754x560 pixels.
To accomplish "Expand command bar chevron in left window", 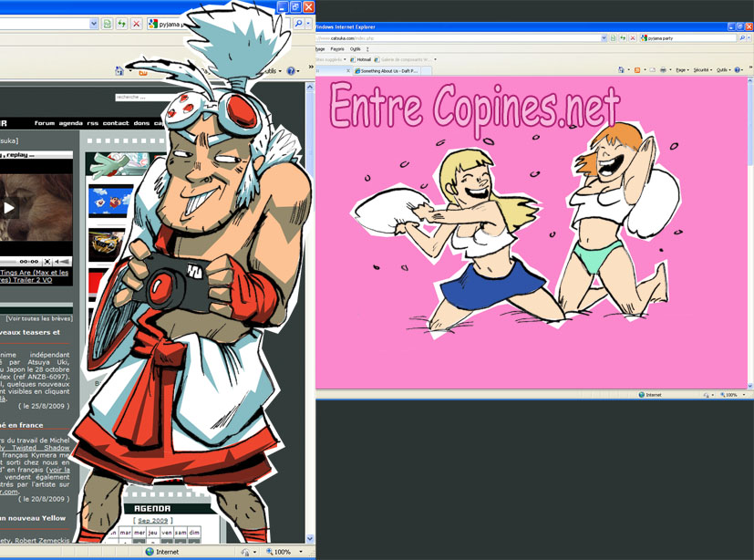I will (311, 67).
